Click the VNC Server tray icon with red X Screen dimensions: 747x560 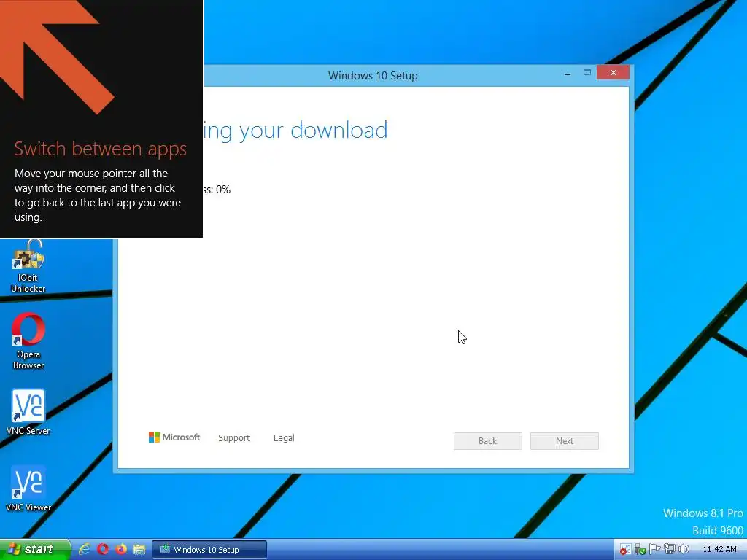coord(625,550)
